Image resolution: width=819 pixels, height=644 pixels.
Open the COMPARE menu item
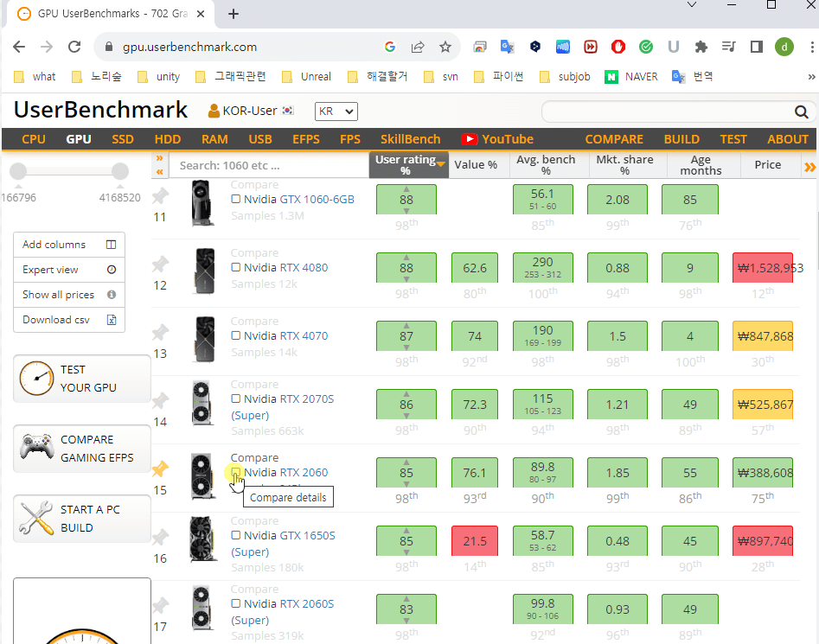tap(614, 139)
